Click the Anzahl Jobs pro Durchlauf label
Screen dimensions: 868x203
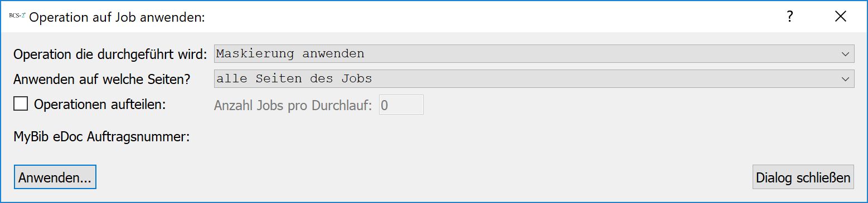293,105
